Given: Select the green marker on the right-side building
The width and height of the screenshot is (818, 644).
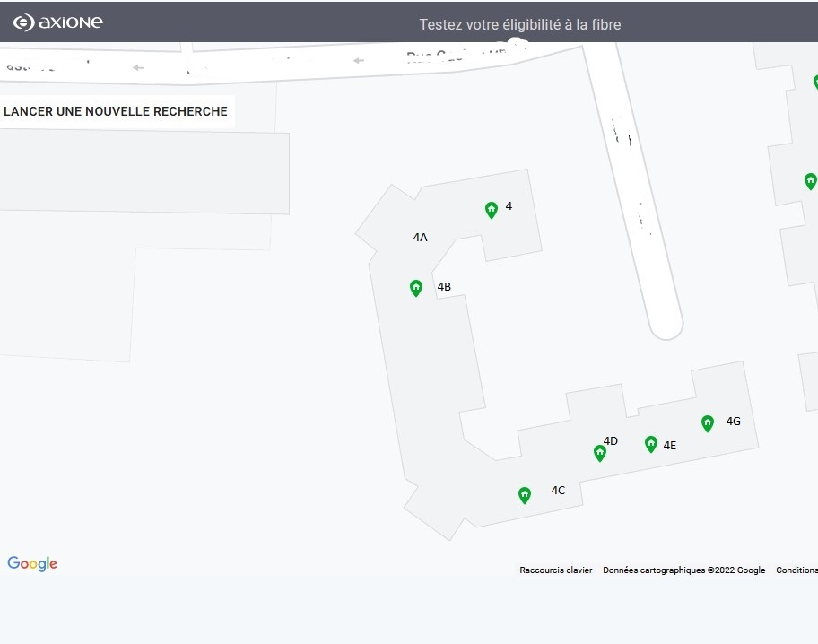Looking at the screenshot, I should [810, 181].
